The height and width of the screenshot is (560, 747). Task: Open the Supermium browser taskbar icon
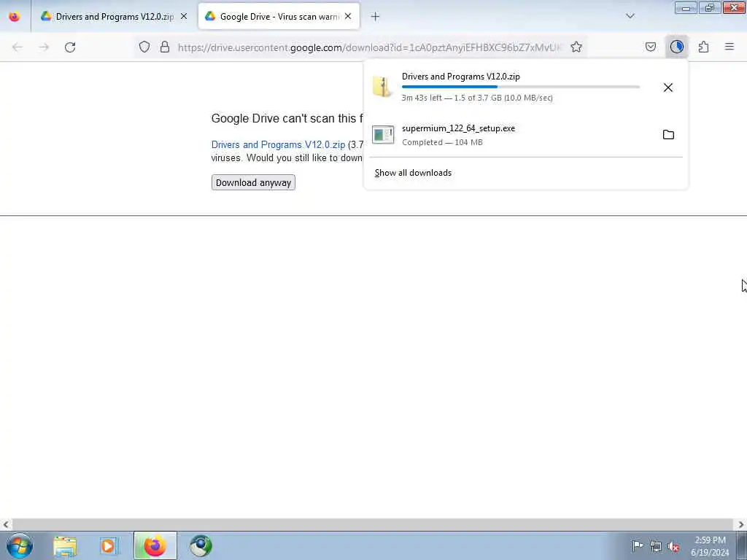click(x=201, y=546)
